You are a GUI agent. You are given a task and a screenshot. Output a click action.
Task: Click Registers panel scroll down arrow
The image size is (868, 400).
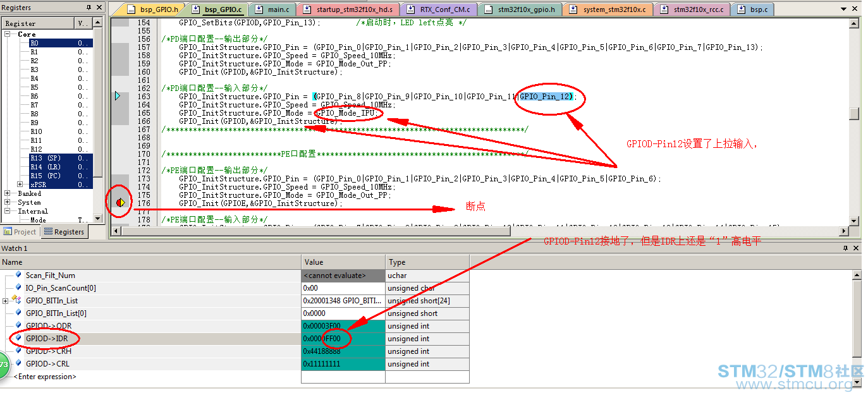(98, 219)
